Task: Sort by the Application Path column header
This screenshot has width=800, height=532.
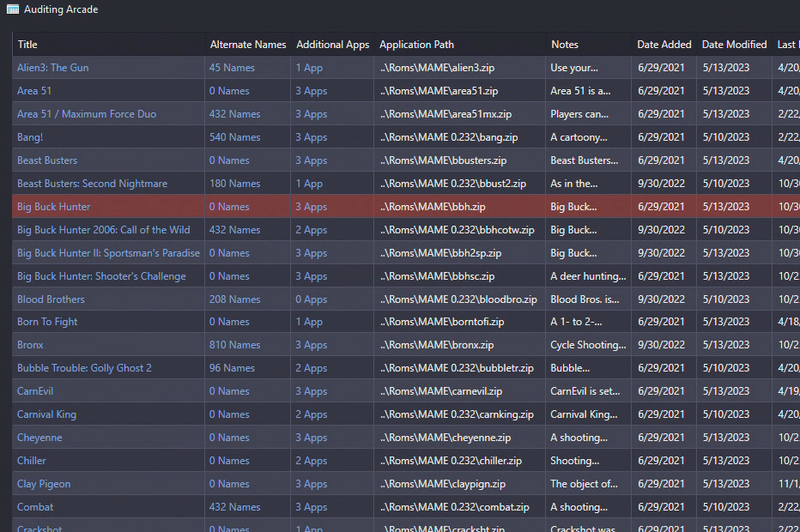Action: (x=416, y=45)
